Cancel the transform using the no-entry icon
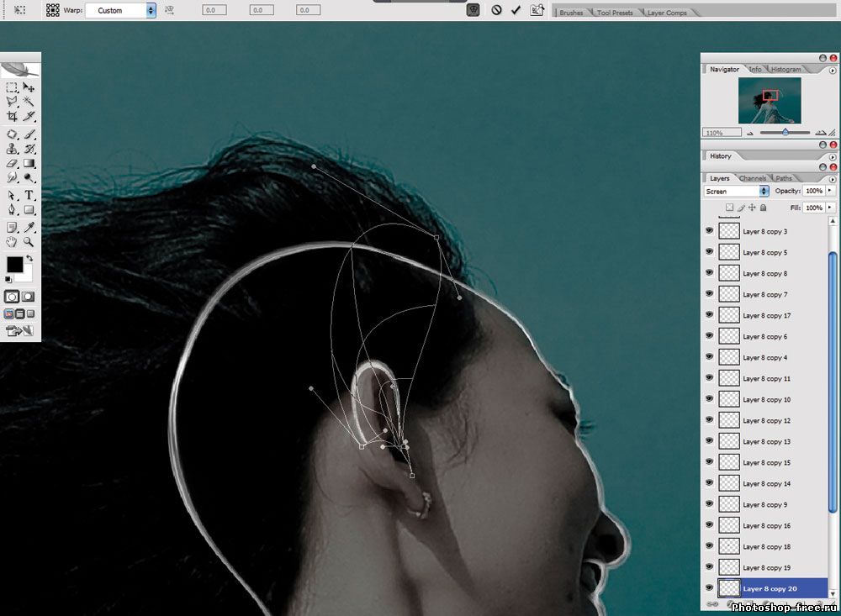Viewport: 841px width, 616px height. pos(496,10)
